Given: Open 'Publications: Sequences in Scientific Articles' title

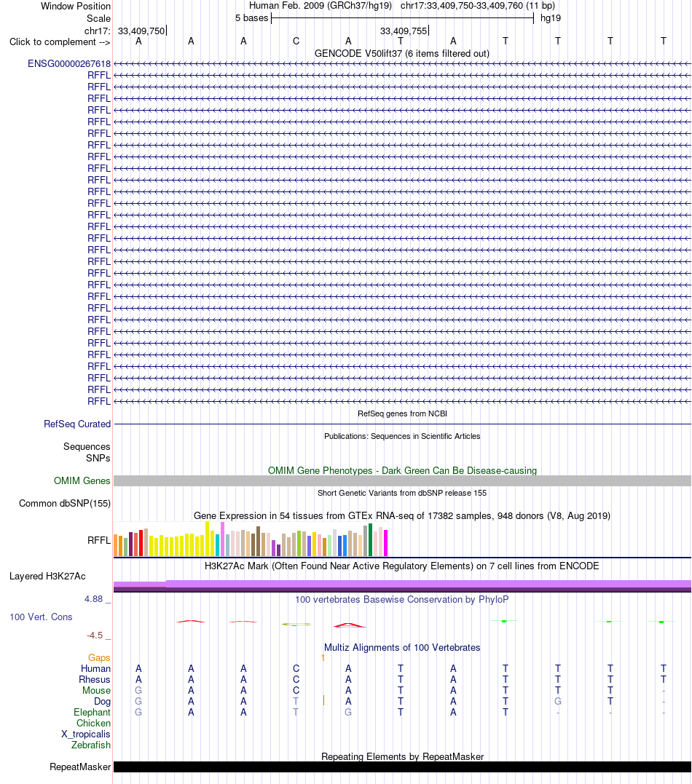Looking at the screenshot, I should 402,436.
